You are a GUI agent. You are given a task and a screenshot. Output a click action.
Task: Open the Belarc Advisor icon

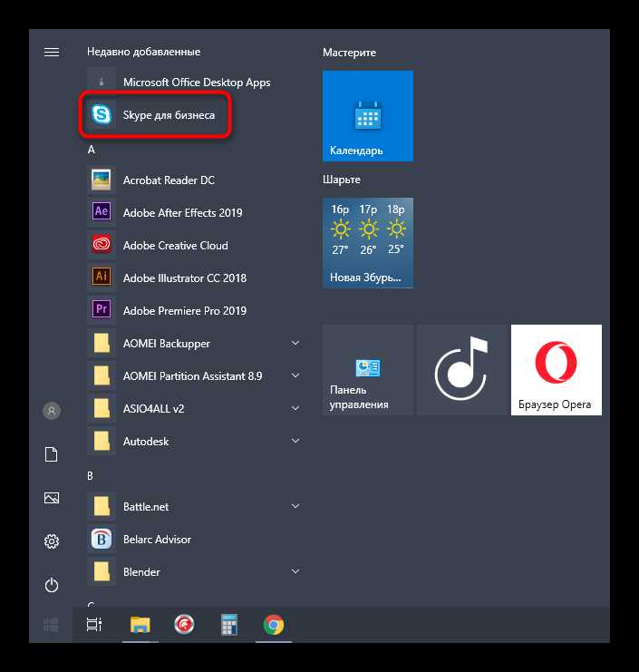102,539
